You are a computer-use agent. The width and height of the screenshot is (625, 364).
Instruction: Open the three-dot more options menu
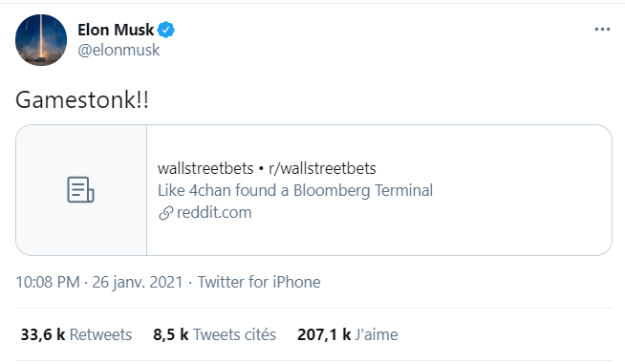click(602, 30)
